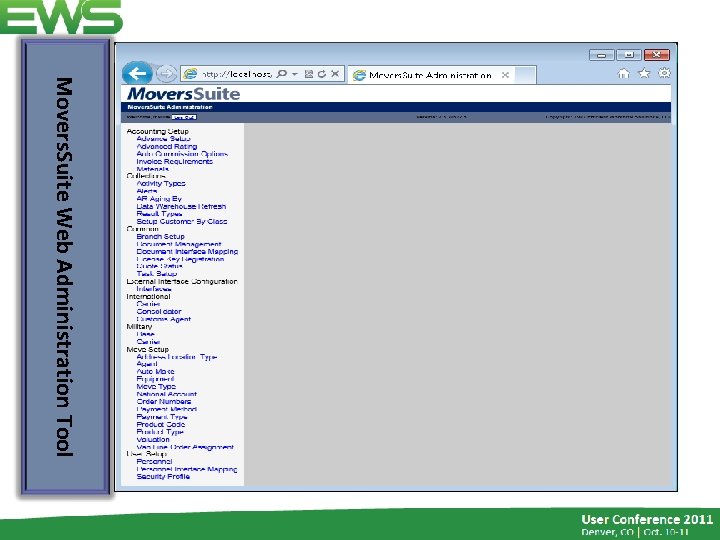The image size is (720, 540).
Task: Open the Auto Make link
Action: pyautogui.click(x=155, y=371)
